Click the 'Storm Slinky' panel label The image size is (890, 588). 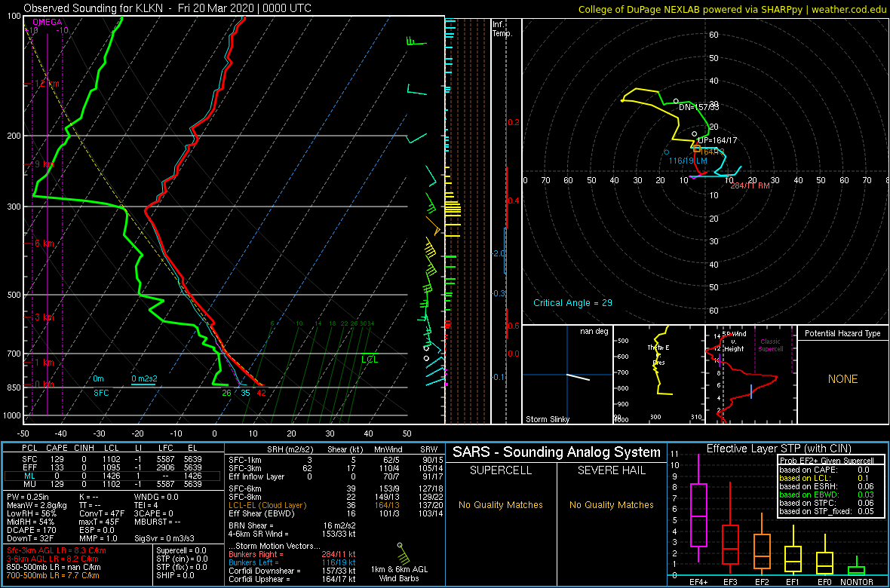(x=547, y=419)
